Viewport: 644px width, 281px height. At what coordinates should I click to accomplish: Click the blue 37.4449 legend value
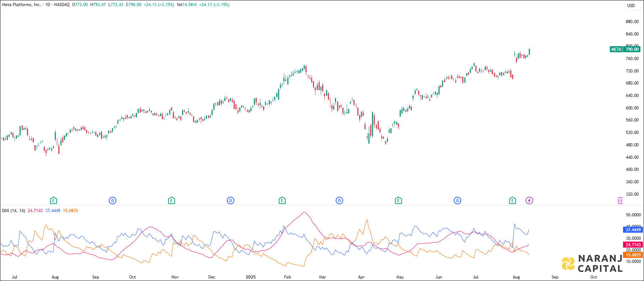click(53, 211)
